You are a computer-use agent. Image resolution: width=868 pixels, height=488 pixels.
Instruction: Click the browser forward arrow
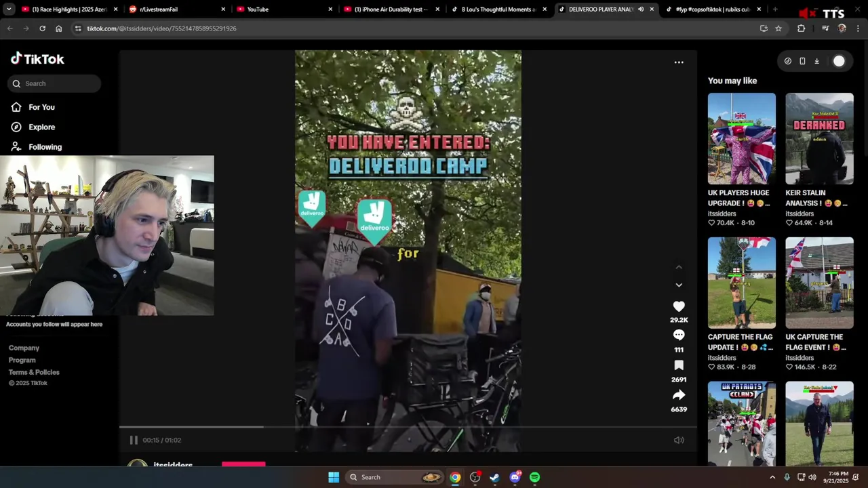point(26,28)
